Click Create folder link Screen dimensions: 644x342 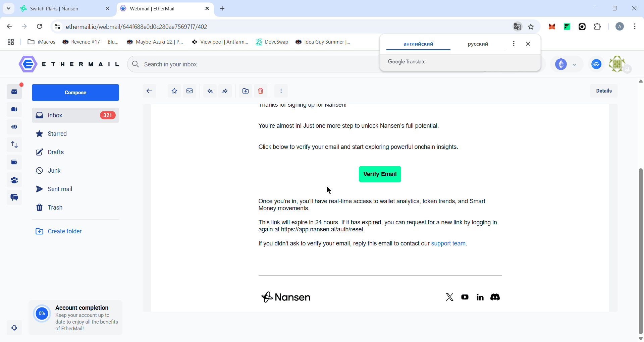coord(59,231)
